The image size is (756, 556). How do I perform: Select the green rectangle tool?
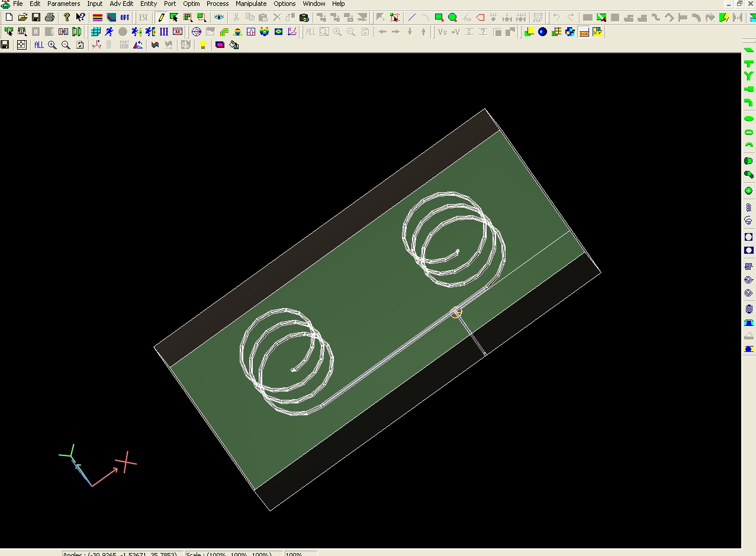pos(439,18)
